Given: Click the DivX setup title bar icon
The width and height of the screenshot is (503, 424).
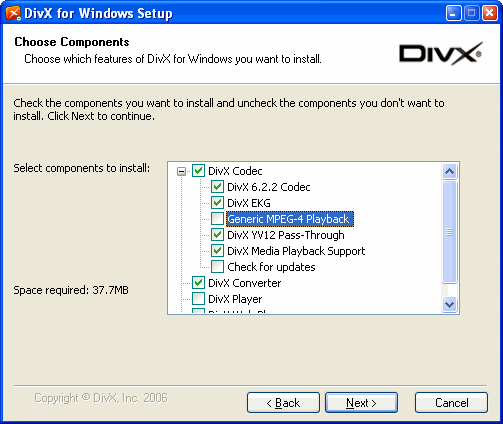Looking at the screenshot, I should click(x=13, y=13).
